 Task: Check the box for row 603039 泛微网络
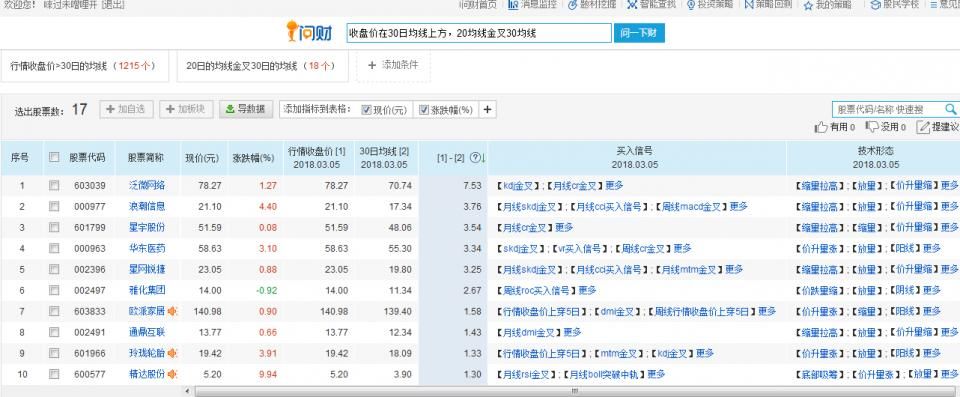pos(54,186)
